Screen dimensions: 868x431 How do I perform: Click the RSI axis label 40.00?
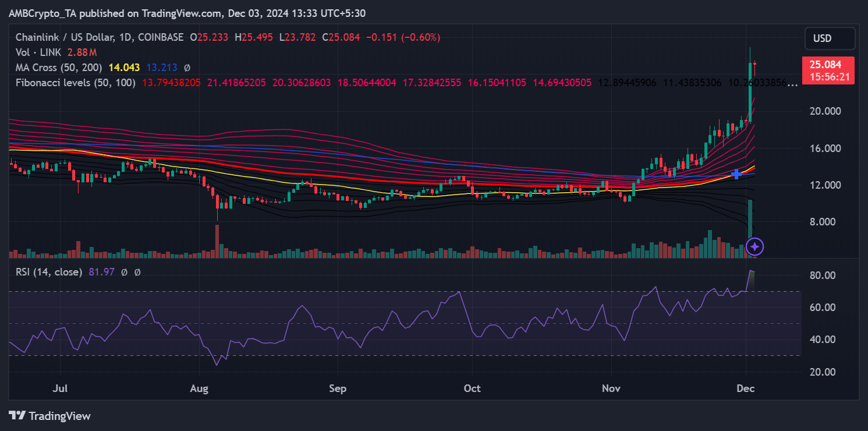[x=821, y=339]
